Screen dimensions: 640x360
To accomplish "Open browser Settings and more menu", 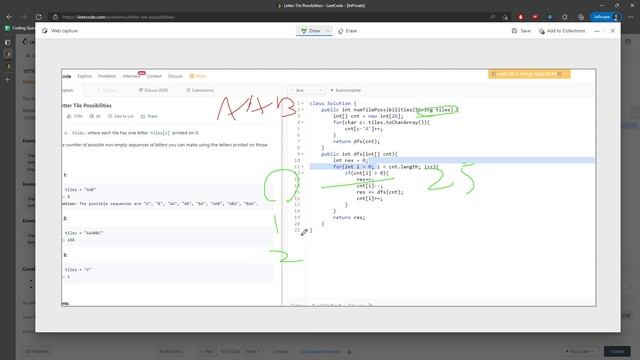I will point(631,17).
